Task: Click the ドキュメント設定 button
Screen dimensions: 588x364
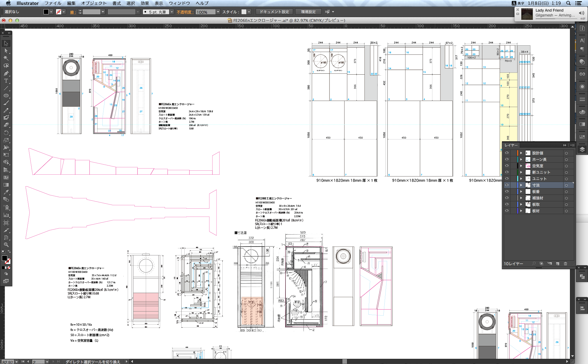Action: 274,12
